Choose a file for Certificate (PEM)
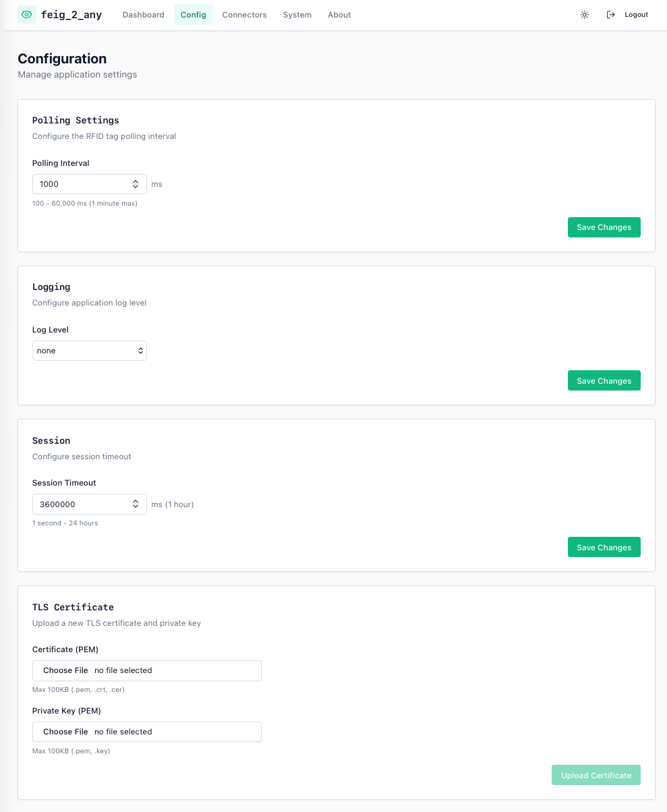Viewport: 667px width, 812px height. click(66, 670)
